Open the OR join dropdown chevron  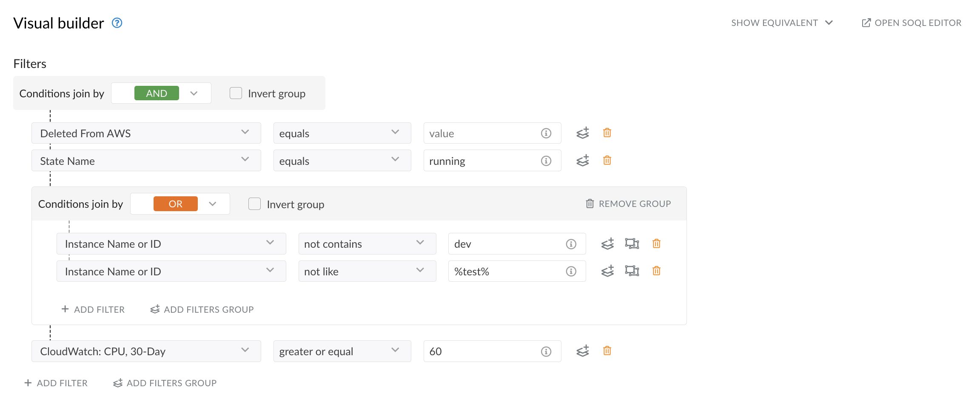[x=213, y=204]
